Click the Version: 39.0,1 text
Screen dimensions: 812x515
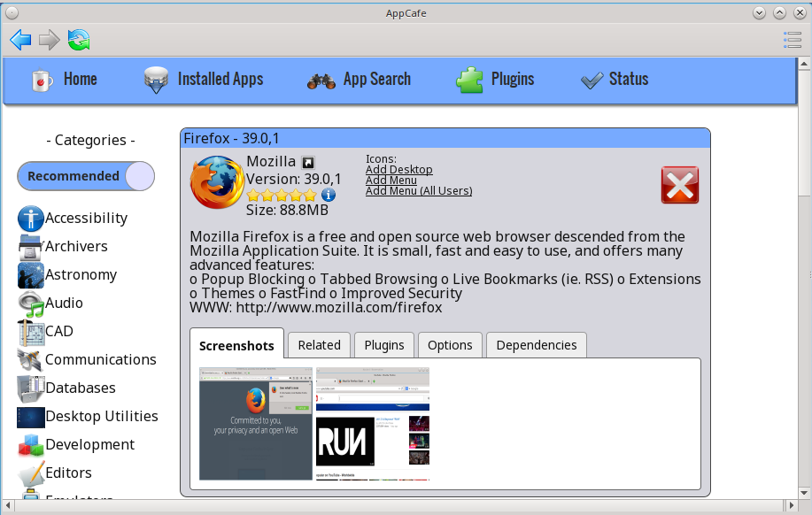294,179
